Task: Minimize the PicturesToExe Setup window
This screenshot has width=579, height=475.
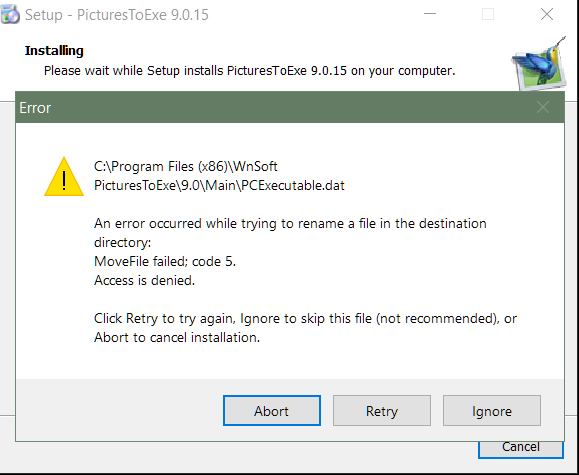Action: 430,14
